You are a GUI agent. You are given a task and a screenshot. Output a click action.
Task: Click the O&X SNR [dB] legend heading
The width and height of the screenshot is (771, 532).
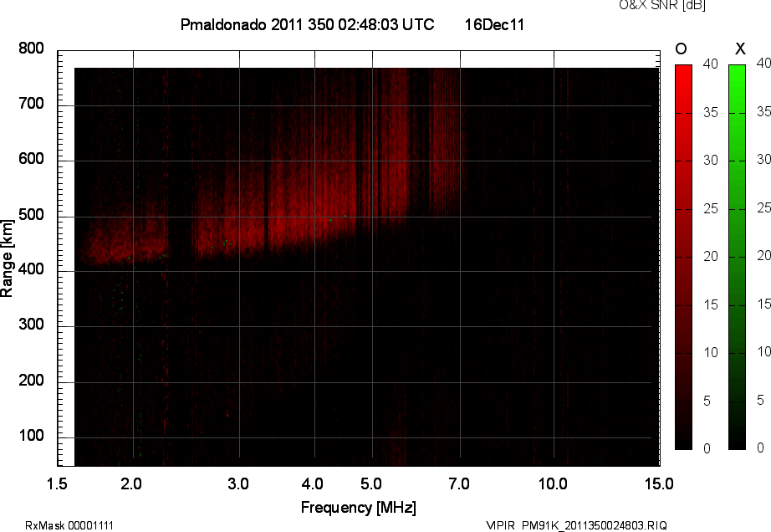(650, 5)
